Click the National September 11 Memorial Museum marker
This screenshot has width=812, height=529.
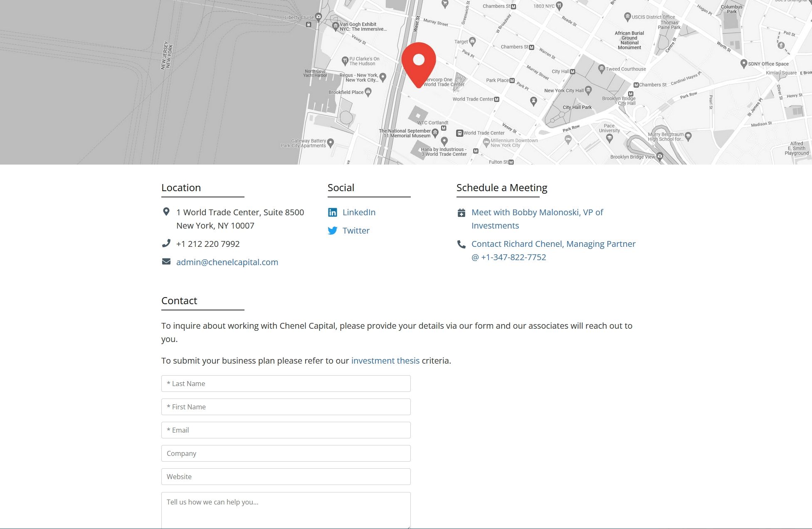tap(435, 133)
